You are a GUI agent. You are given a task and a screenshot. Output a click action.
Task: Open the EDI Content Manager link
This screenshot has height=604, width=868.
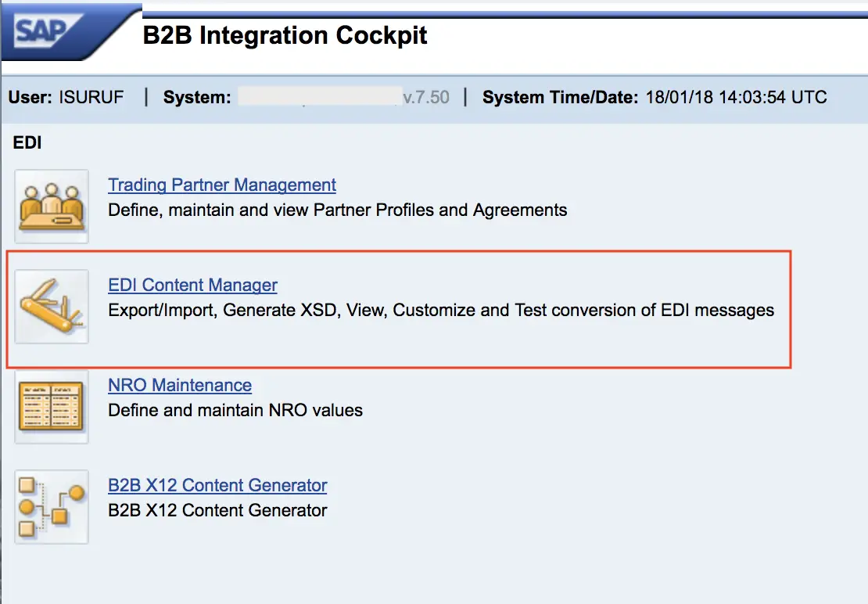tap(192, 285)
